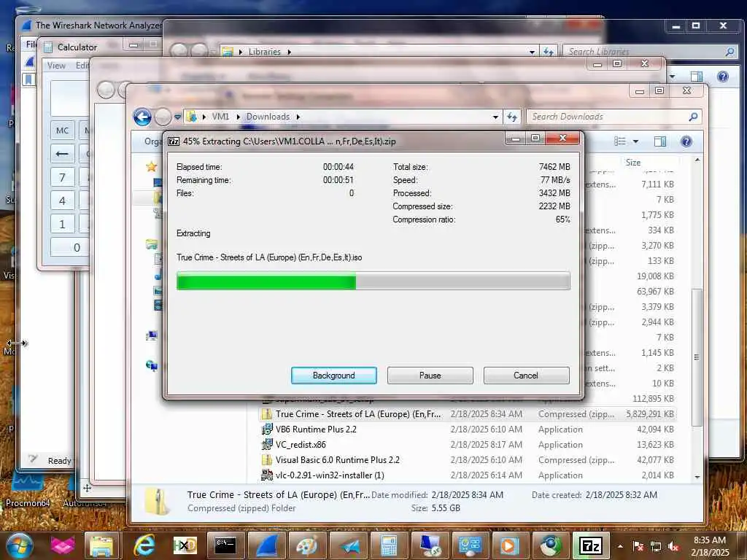Image resolution: width=747 pixels, height=560 pixels.
Task: Click the 0 key in Calculator
Action: (x=70, y=248)
